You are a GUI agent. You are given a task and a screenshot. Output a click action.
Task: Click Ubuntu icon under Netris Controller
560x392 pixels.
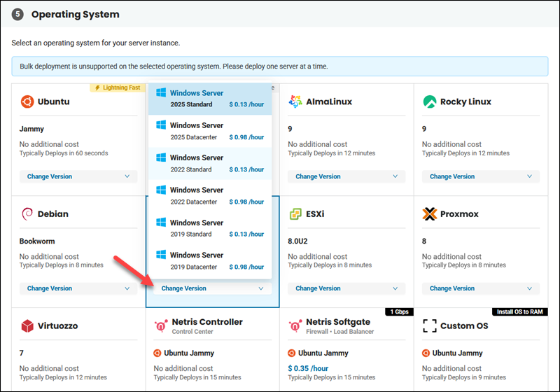157,353
